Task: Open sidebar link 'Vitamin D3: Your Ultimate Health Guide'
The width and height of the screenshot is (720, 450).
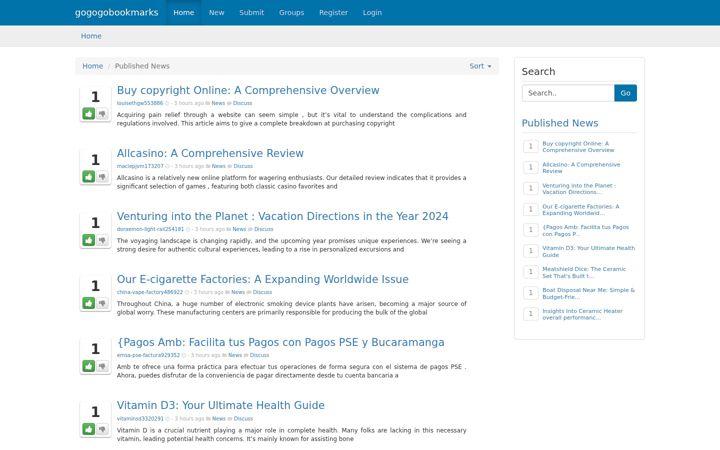Action: [x=589, y=252]
